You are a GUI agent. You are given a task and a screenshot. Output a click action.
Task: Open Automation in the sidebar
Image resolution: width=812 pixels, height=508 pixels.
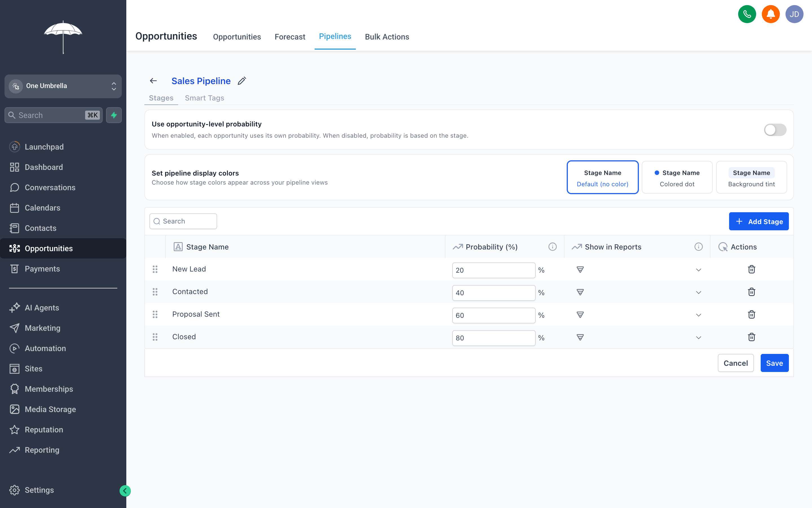click(x=63, y=348)
